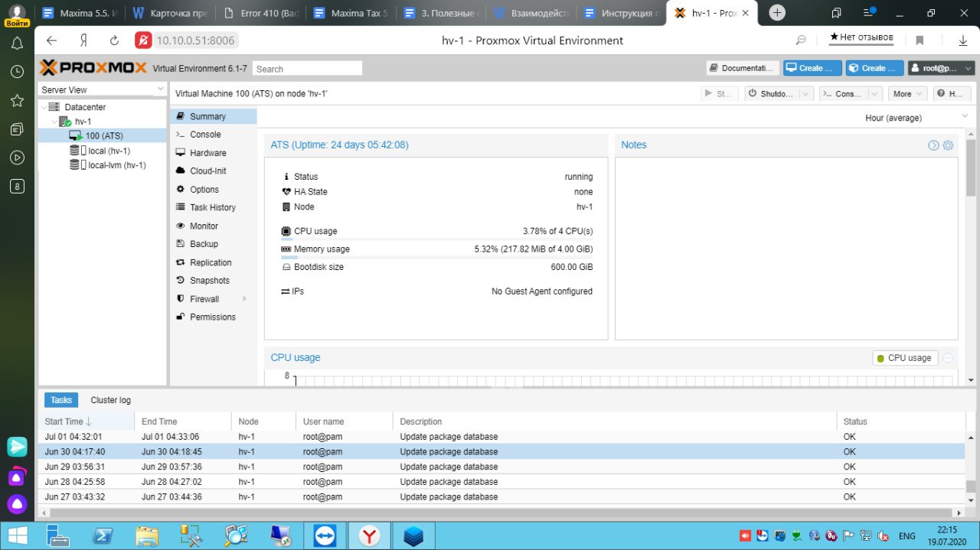Open new browser tab
The height and width of the screenshot is (550, 980).
tap(777, 13)
